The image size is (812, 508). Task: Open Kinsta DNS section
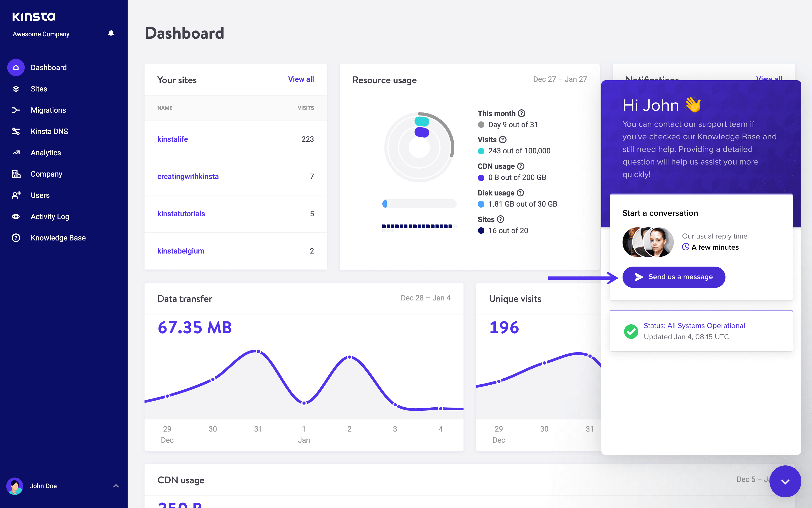[x=49, y=131]
